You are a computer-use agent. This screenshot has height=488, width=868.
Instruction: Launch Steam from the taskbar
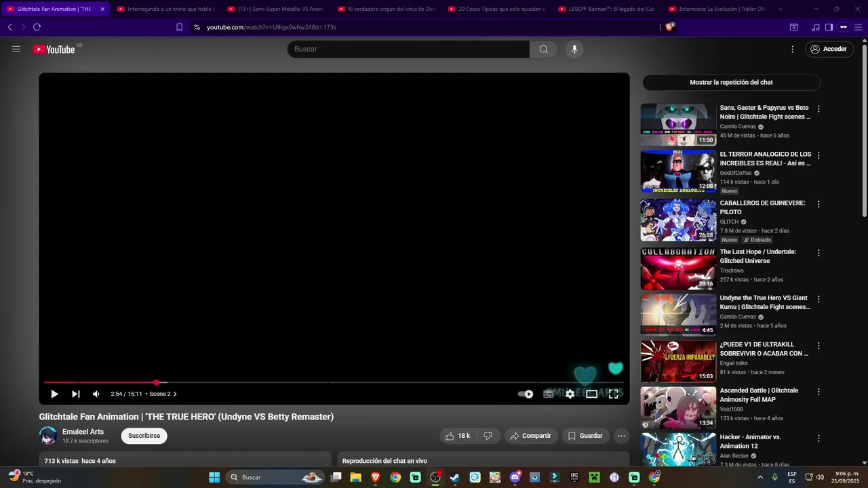pyautogui.click(x=455, y=477)
